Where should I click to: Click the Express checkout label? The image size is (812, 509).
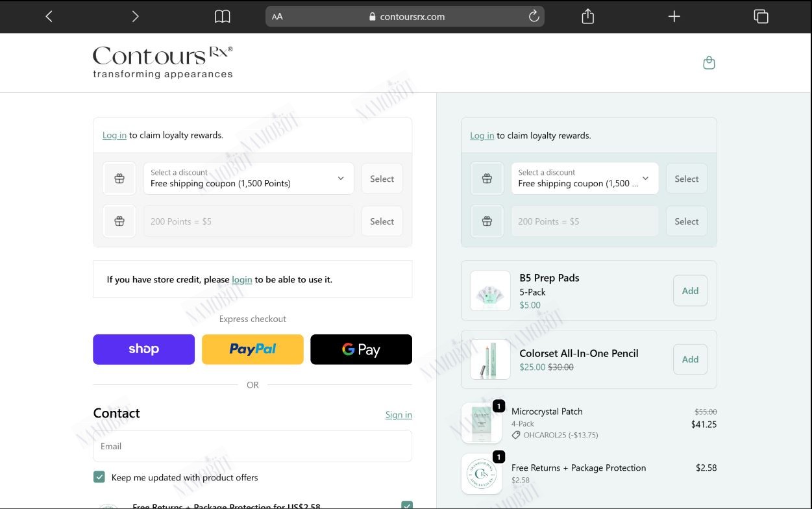[252, 319]
